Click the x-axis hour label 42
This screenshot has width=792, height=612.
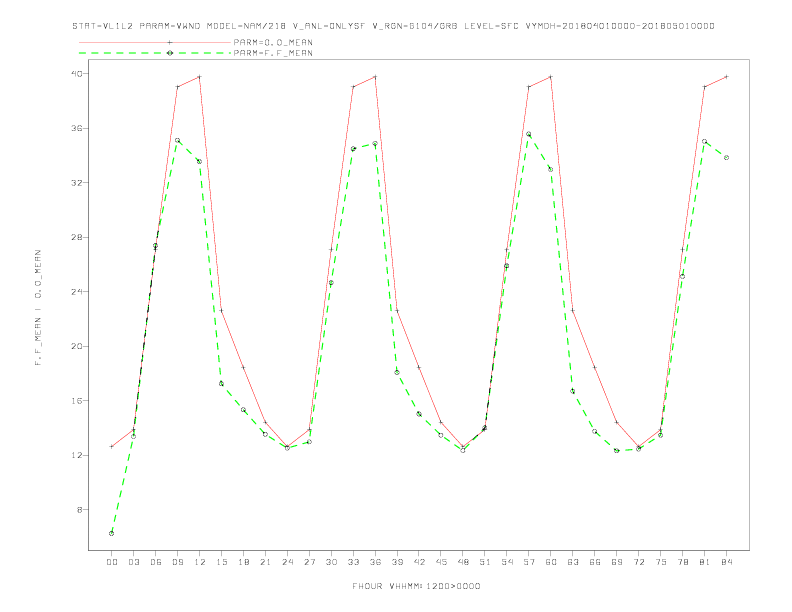419,562
